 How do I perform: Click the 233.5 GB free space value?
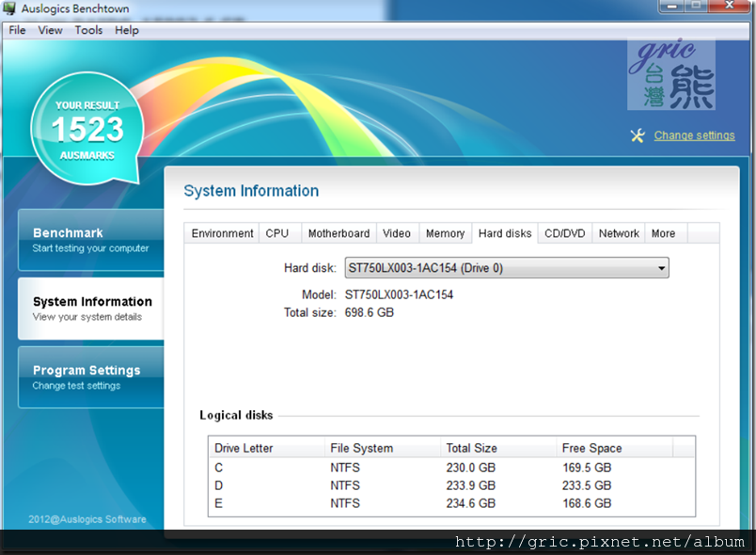pos(587,485)
